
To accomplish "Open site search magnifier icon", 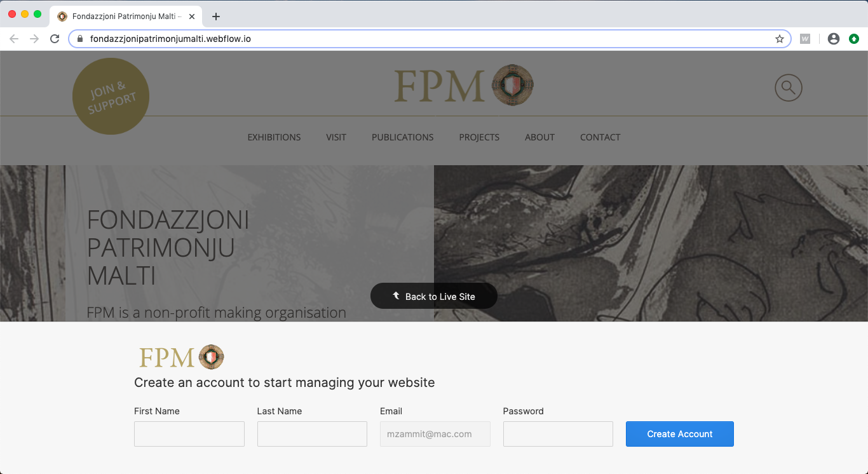I will coord(789,88).
